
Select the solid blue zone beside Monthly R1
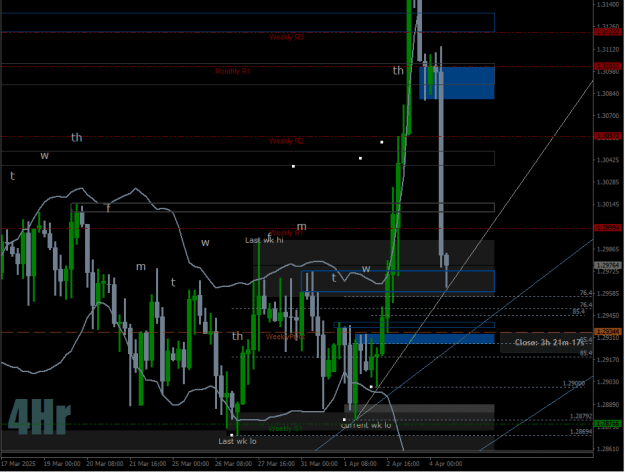click(x=457, y=83)
